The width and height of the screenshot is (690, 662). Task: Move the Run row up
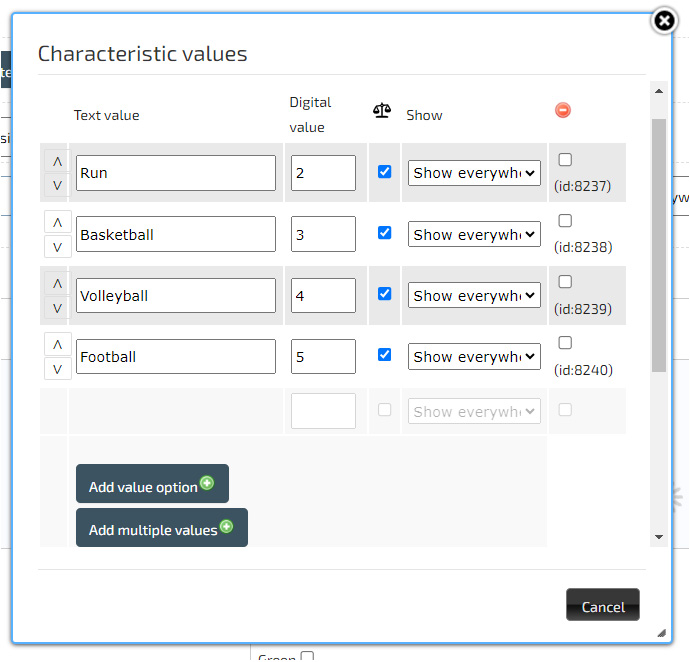tap(57, 161)
